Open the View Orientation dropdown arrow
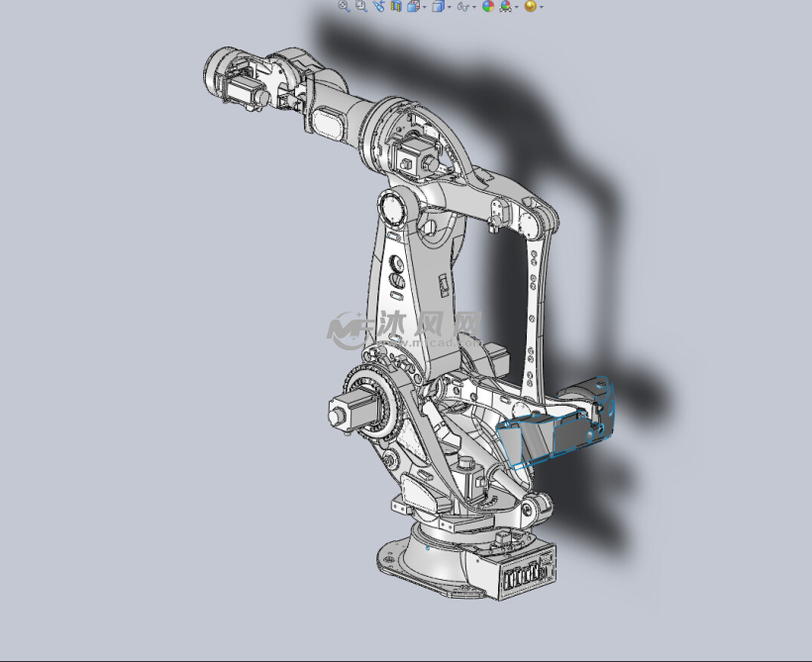The image size is (812, 662). tap(424, 8)
